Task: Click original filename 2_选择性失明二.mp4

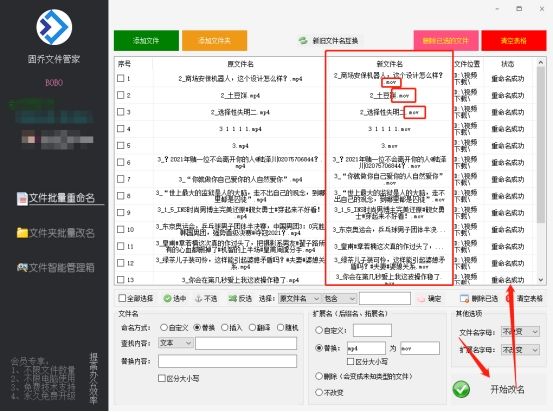Action: click(x=241, y=112)
